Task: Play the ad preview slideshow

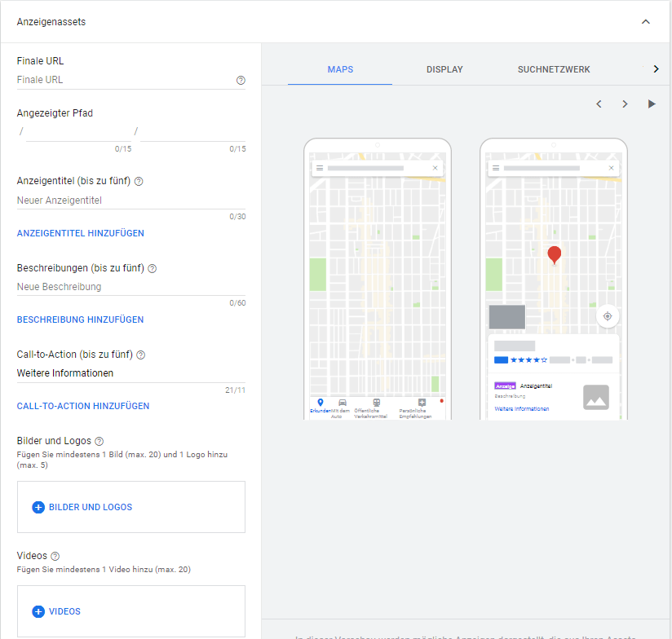Action: point(652,104)
